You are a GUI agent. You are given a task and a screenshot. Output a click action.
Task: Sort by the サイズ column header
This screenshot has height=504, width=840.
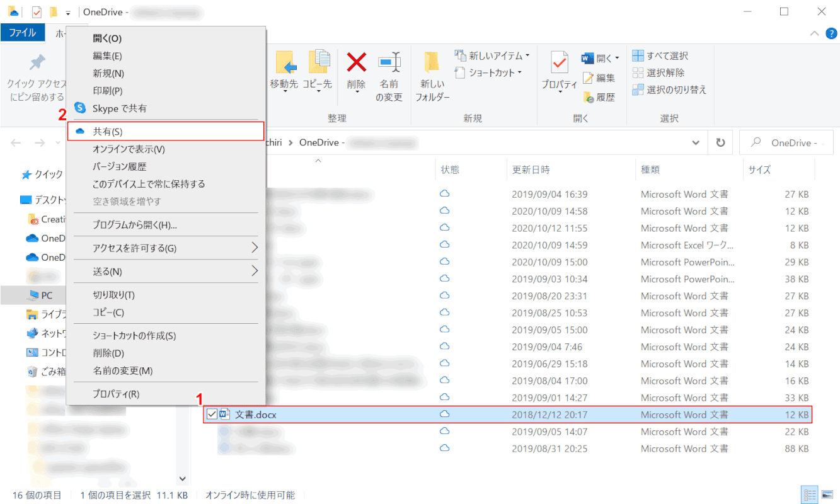759,169
